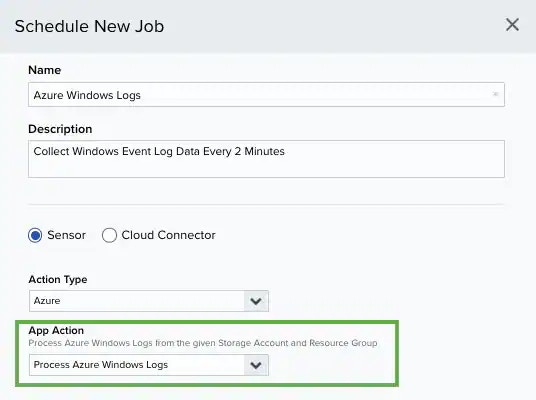Click the Sensor option label text

[x=67, y=235]
